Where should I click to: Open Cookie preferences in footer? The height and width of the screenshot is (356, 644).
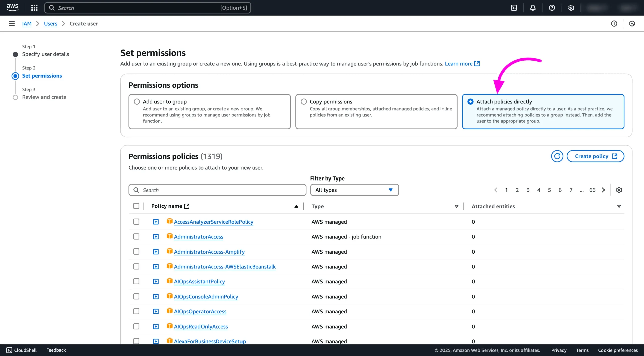(618, 350)
